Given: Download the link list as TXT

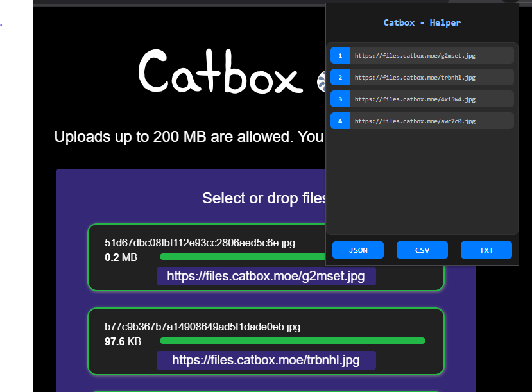Looking at the screenshot, I should coord(486,250).
